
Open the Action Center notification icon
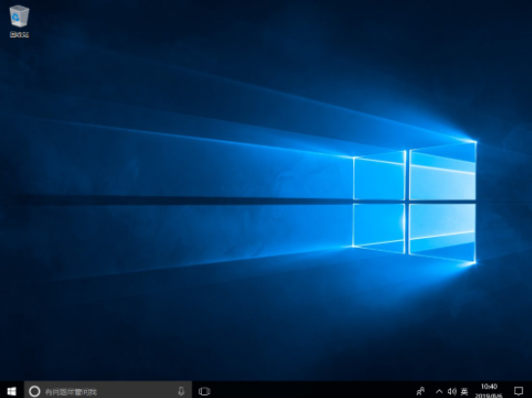click(518, 391)
